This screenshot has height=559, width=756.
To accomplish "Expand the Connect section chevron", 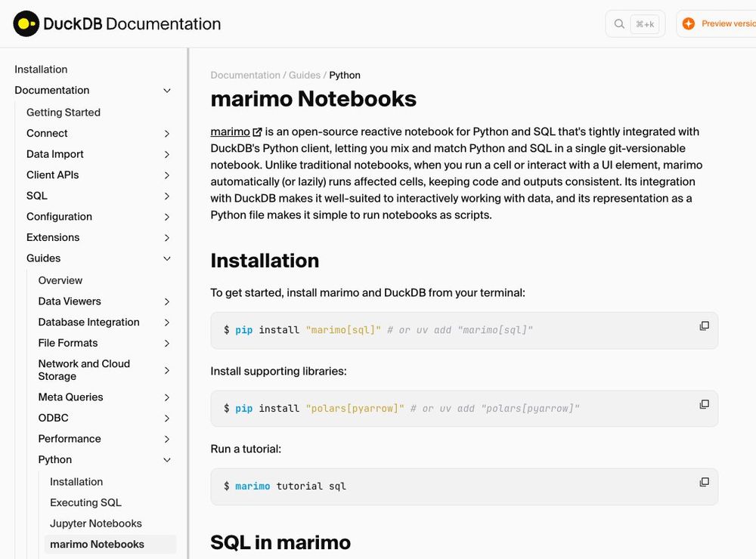I will [x=167, y=134].
